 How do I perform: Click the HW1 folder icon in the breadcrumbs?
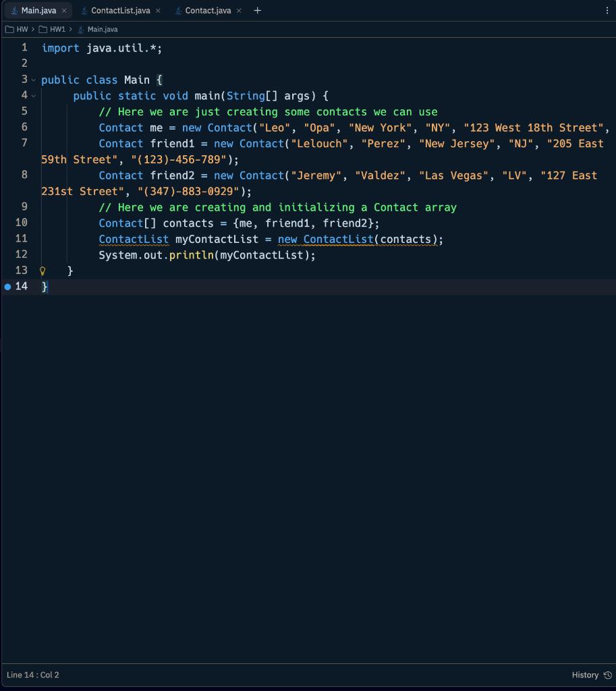tap(41, 29)
